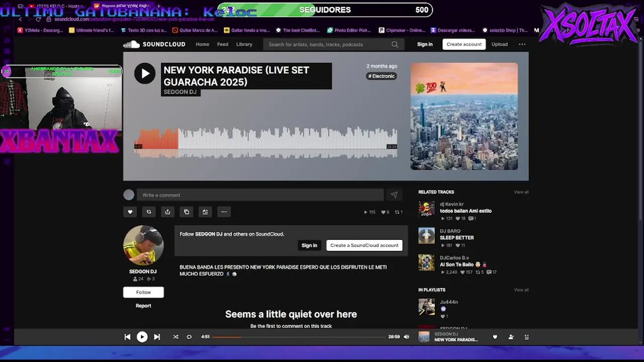Screen dimensions: 644x362
Task: Open related track SLEEP BETTER
Action: 457,238
